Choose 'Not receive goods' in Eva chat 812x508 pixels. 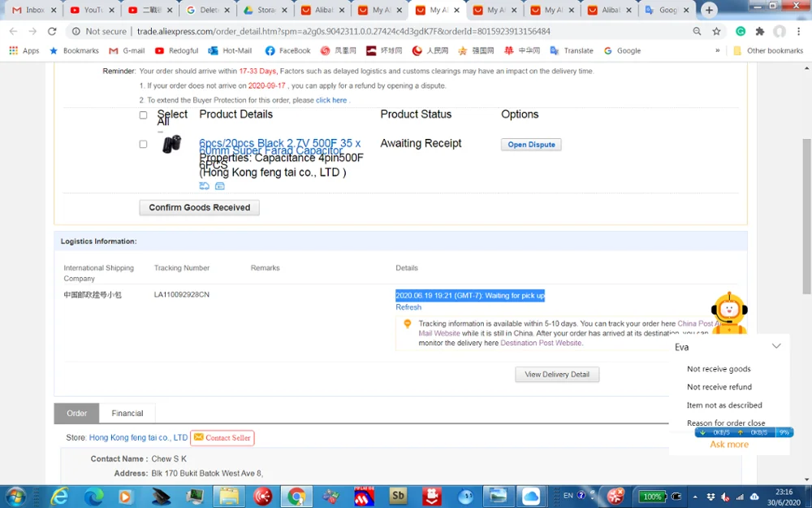(x=719, y=368)
